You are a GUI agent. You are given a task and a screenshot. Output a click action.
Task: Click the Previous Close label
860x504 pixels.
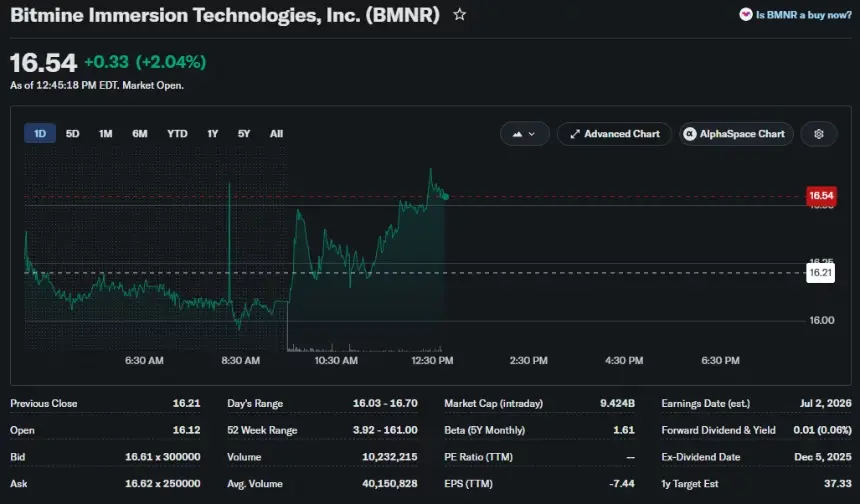point(44,403)
